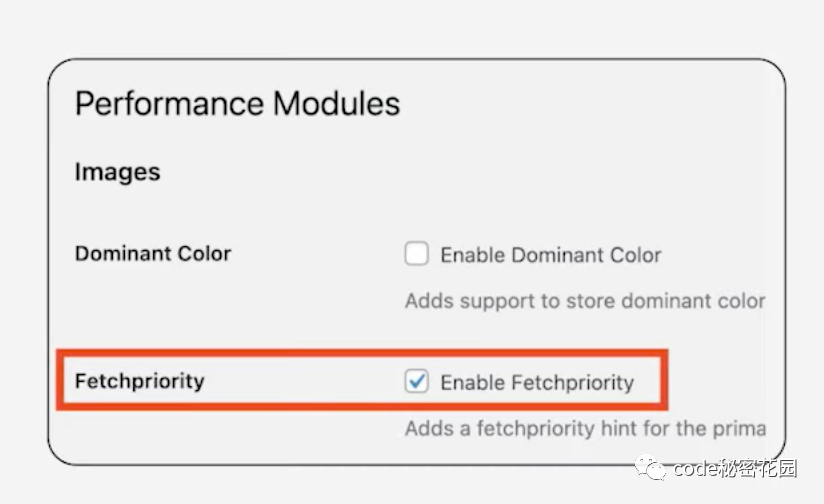Click the "Adds support to store dominant color" description
This screenshot has width=824, height=504.
point(585,301)
